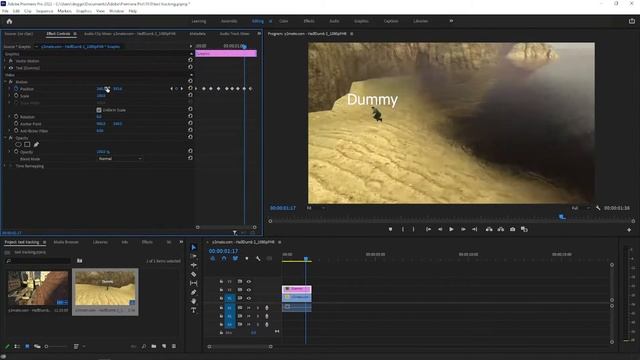
Task: Click Comparison View button in Program monitor
Action: click(524, 229)
